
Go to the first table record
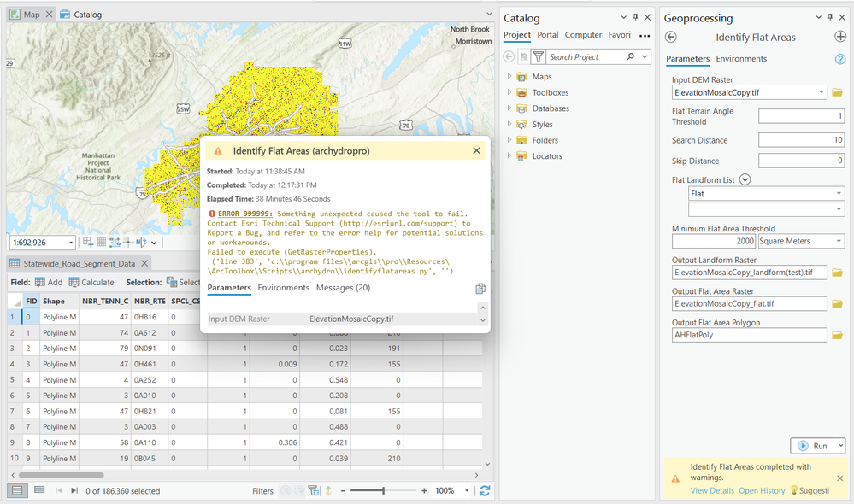click(59, 490)
